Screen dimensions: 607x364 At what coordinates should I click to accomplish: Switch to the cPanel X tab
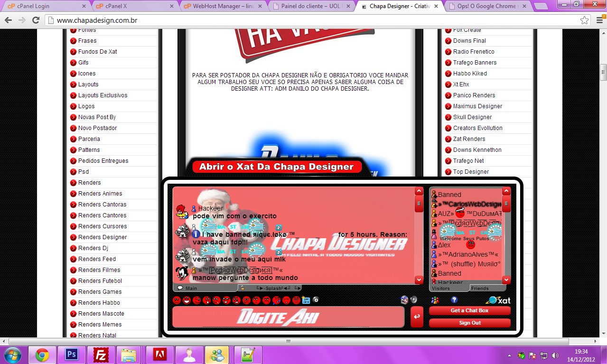click(x=134, y=6)
